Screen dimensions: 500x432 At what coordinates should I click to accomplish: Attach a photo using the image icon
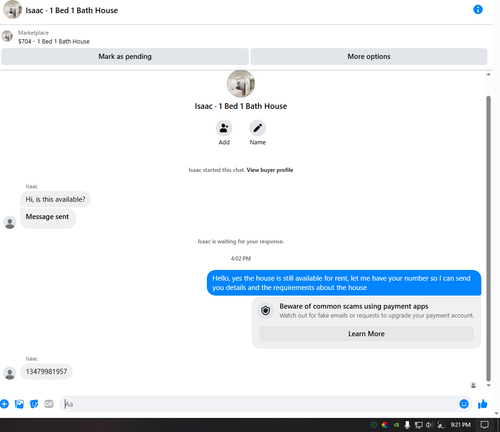click(19, 404)
